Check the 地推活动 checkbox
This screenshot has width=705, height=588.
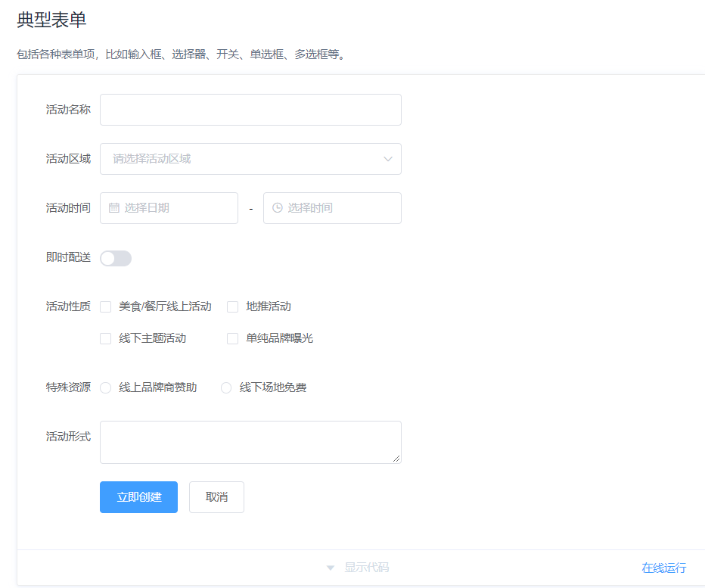[232, 306]
